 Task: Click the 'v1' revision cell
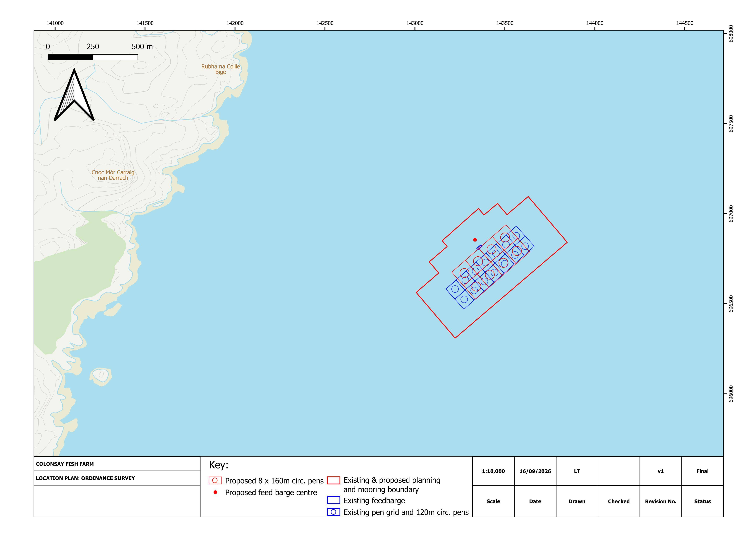coord(661,471)
